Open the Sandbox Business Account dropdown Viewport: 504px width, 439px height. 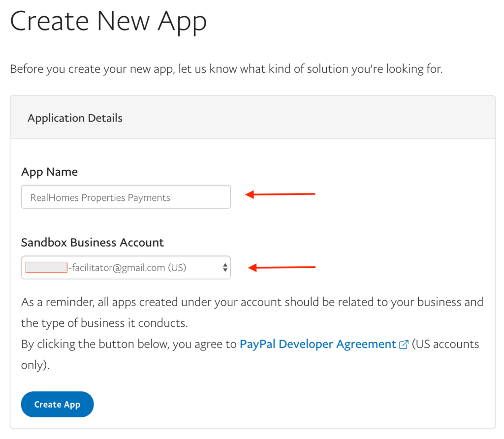126,267
